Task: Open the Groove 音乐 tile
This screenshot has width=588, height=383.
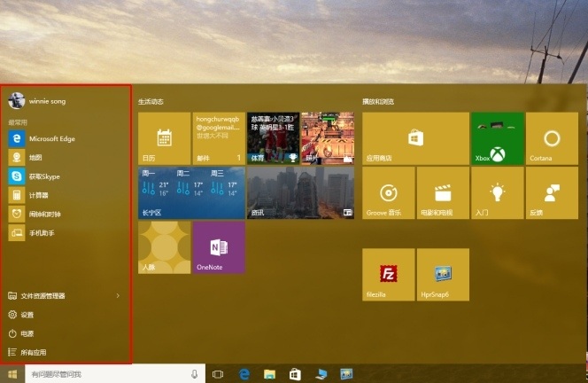Action: pyautogui.click(x=389, y=192)
